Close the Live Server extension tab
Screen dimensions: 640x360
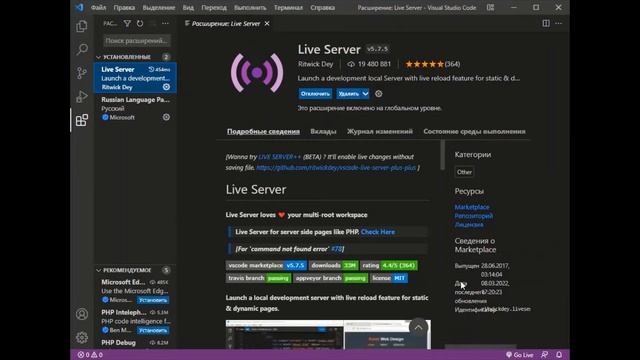click(267, 24)
